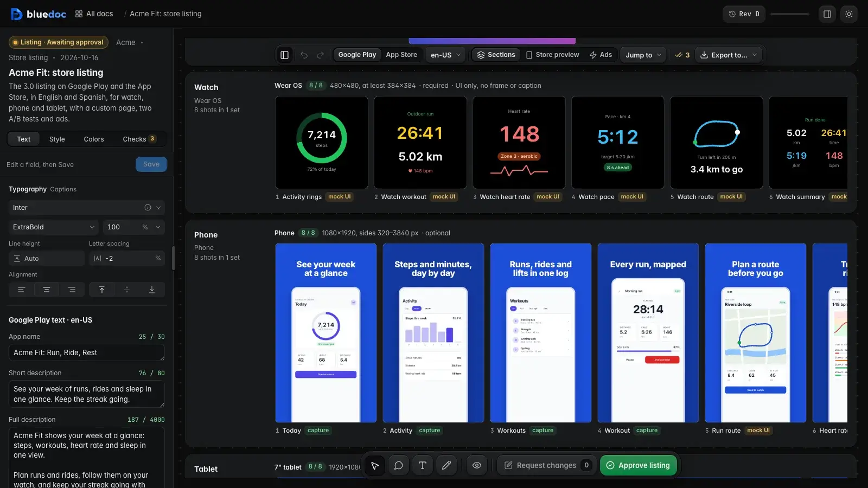Align text to vertical middle
Viewport: 868px width, 488px height.
[x=127, y=290]
